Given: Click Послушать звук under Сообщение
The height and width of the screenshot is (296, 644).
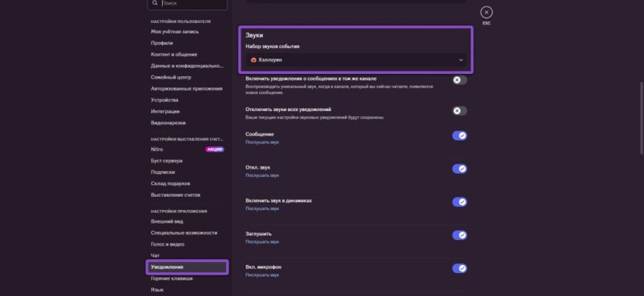Looking at the screenshot, I should click(262, 142).
